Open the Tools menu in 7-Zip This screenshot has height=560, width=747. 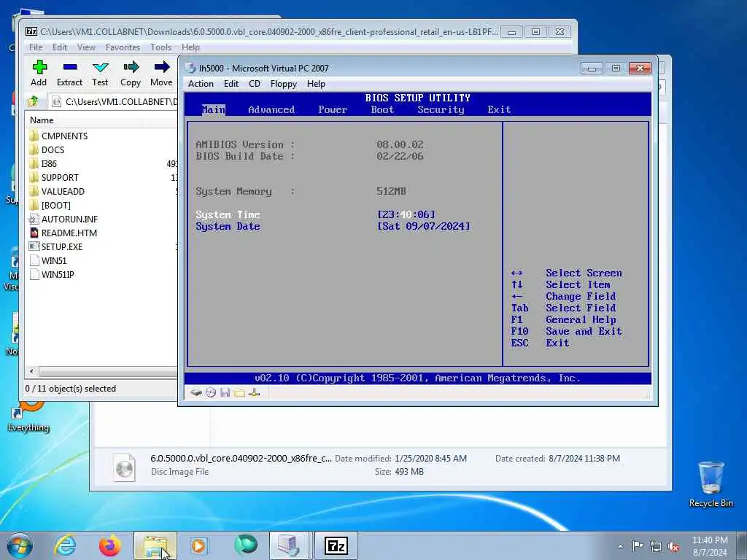tap(161, 47)
